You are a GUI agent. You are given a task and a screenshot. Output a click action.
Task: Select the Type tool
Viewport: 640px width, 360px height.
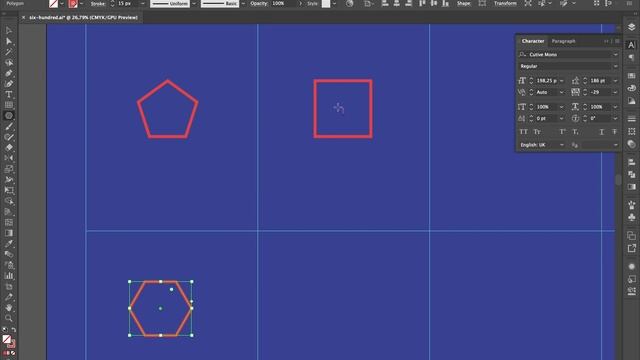(9, 94)
